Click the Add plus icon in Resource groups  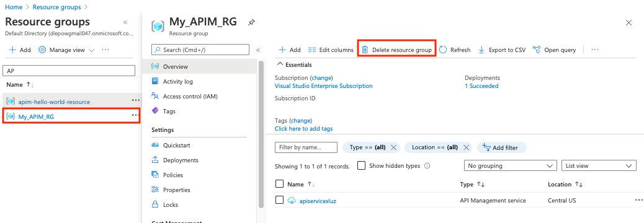[x=13, y=50]
